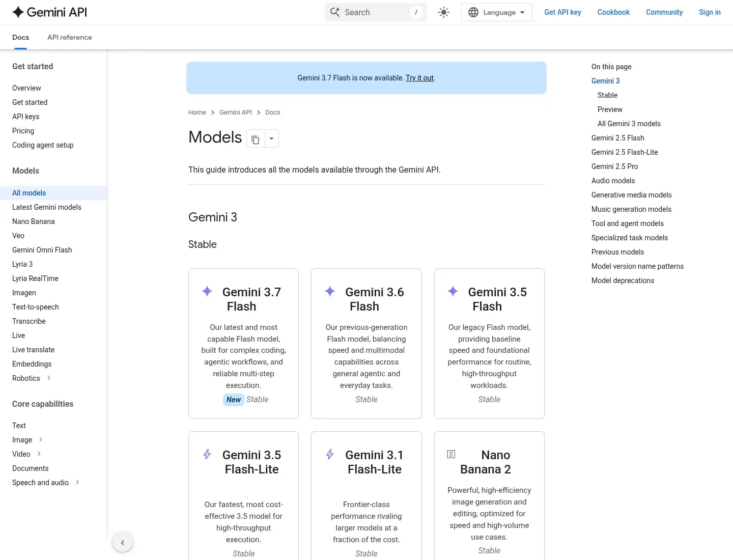Focus the Search input field
The width and height of the screenshot is (733, 560).
(376, 12)
